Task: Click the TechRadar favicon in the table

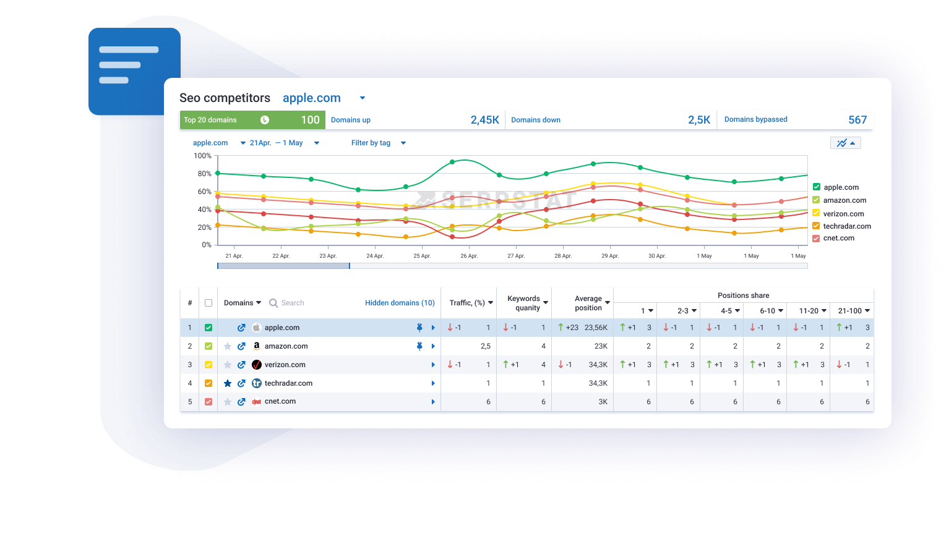Action: point(257,383)
